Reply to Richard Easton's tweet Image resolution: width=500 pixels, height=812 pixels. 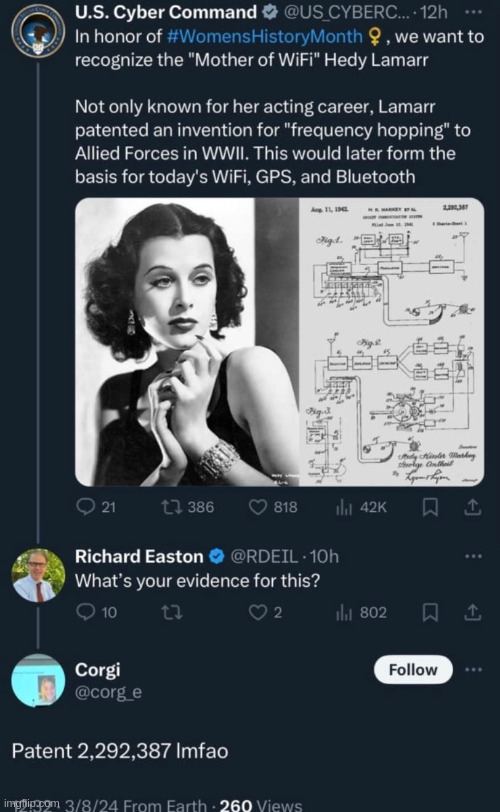point(96,612)
